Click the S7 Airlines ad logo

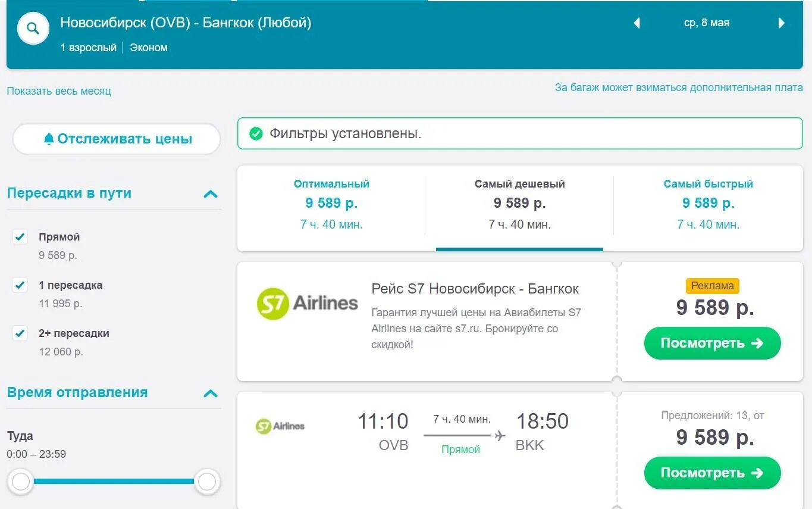(307, 304)
